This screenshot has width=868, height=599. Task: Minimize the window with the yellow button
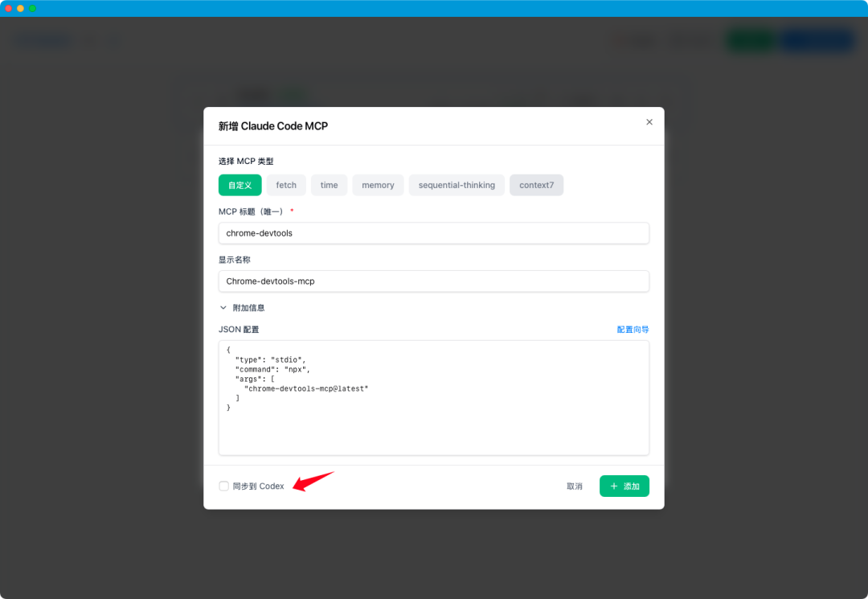[x=21, y=8]
